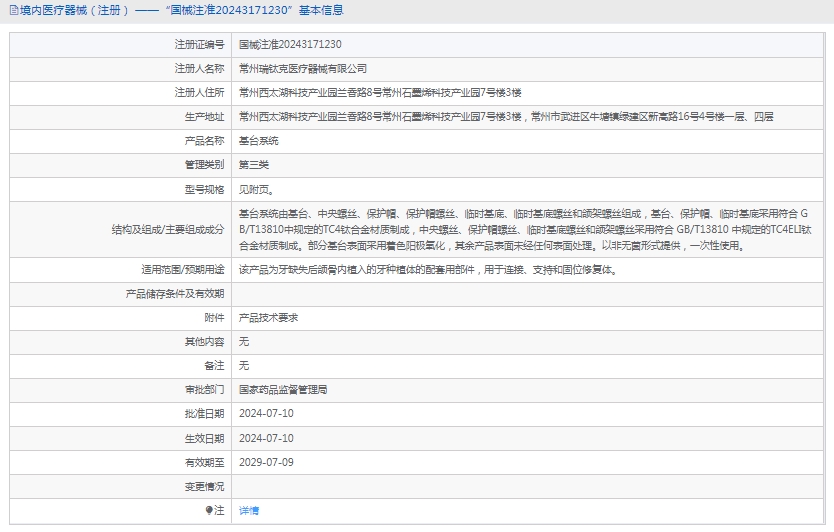Click the 变更情况 row label

pyautogui.click(x=204, y=486)
